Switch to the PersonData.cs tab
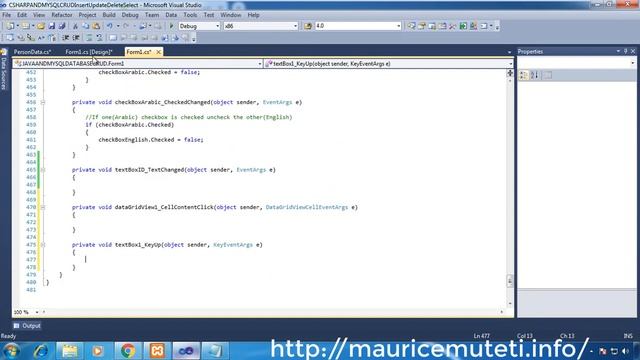Image resolution: width=640 pixels, height=360 pixels. 32,52
